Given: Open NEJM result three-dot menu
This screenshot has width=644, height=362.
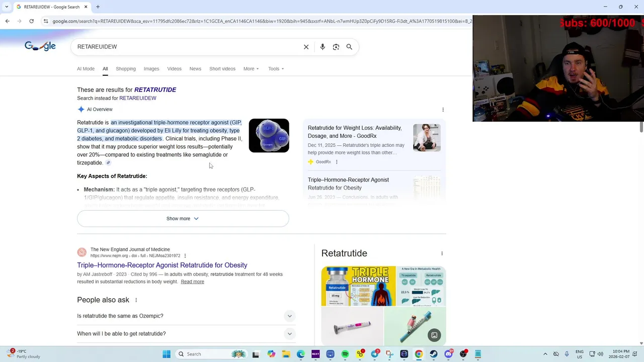Looking at the screenshot, I should coord(185,256).
